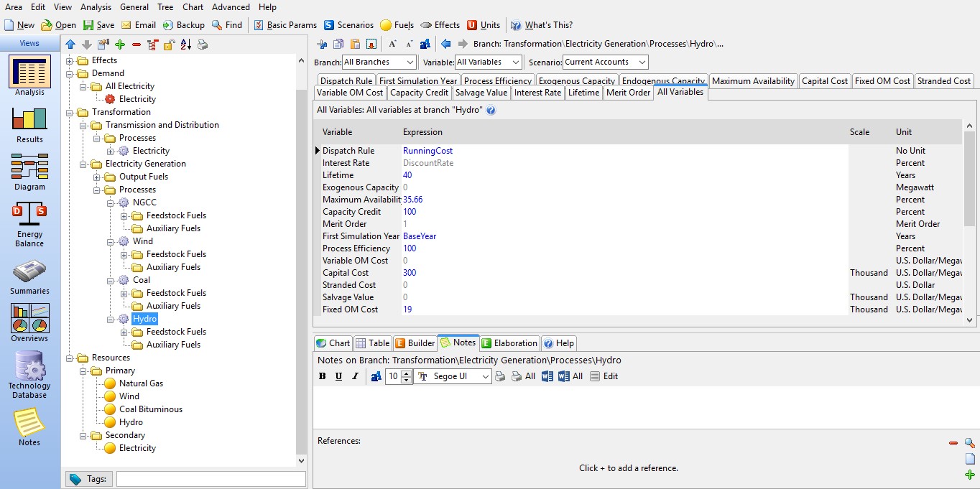Open the Summaries view

pos(29,277)
